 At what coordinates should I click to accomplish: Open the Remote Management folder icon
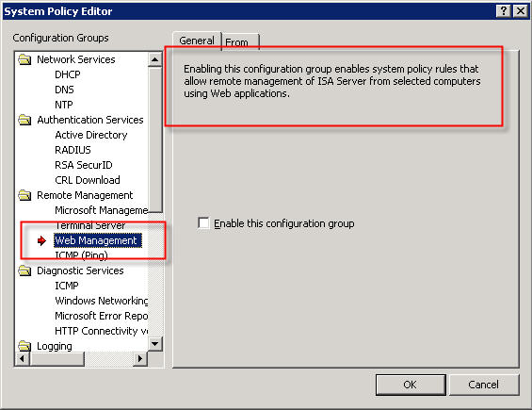point(24,195)
